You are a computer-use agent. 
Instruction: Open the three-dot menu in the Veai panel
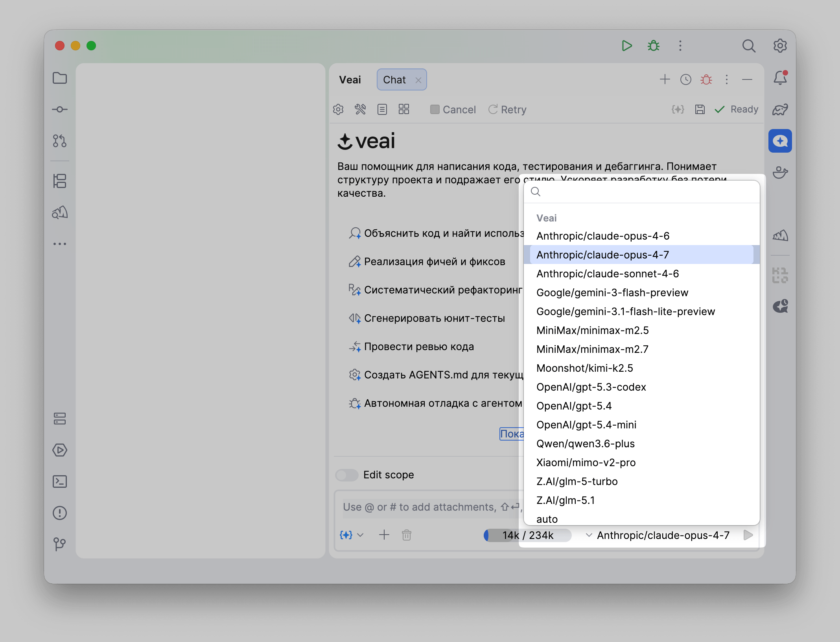pyautogui.click(x=726, y=79)
